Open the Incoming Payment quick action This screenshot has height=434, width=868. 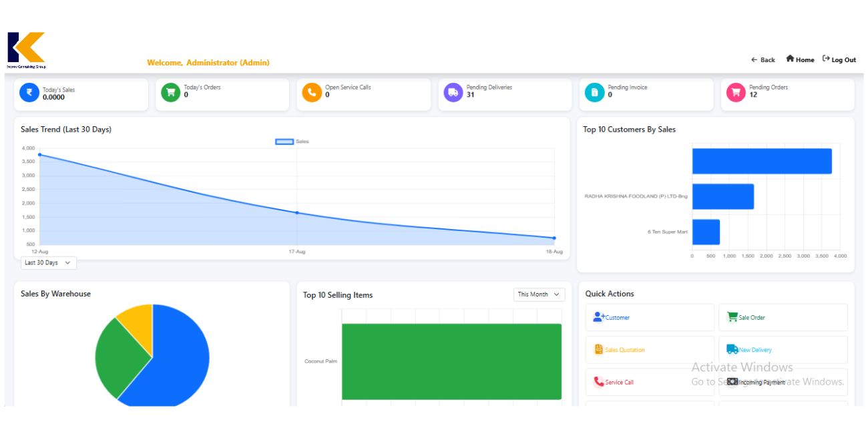pyautogui.click(x=783, y=383)
